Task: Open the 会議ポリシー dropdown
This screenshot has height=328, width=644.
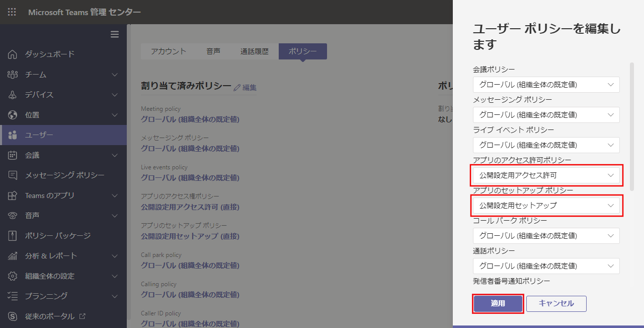Action: (x=546, y=85)
